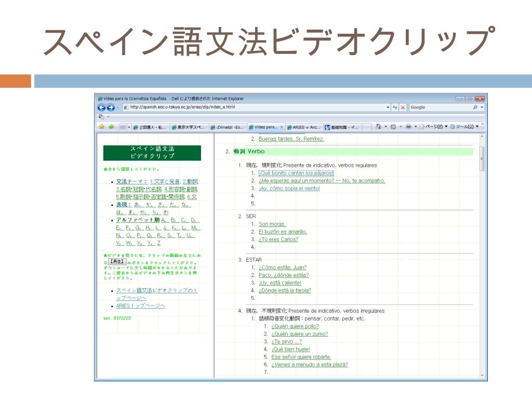Open link ¡Qué bonito cantan los pájaros!
This screenshot has height=399, width=532.
(x=296, y=173)
